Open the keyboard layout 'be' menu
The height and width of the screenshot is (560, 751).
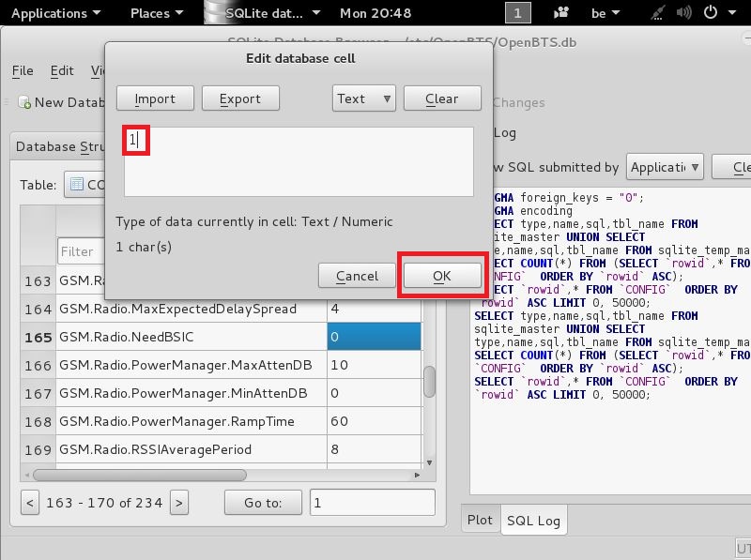coord(605,13)
